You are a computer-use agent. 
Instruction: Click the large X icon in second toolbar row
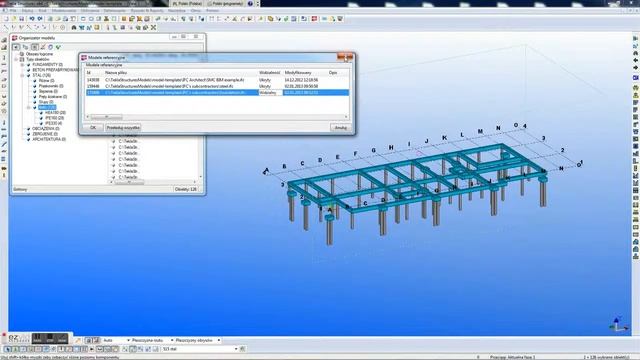click(153, 27)
